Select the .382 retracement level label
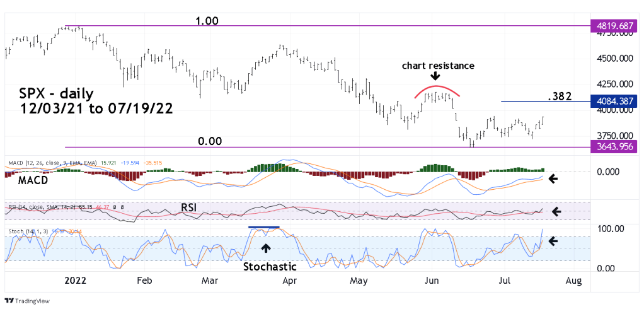 558,96
